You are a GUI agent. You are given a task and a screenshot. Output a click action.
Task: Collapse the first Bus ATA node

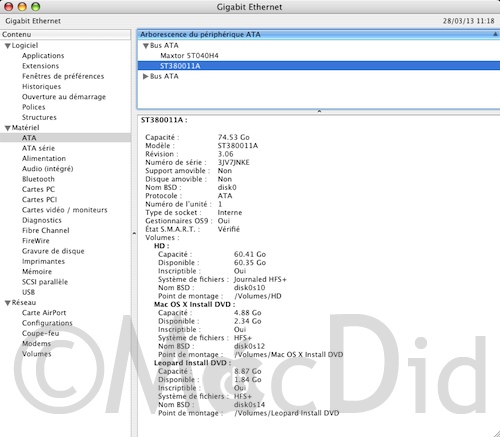(x=146, y=46)
